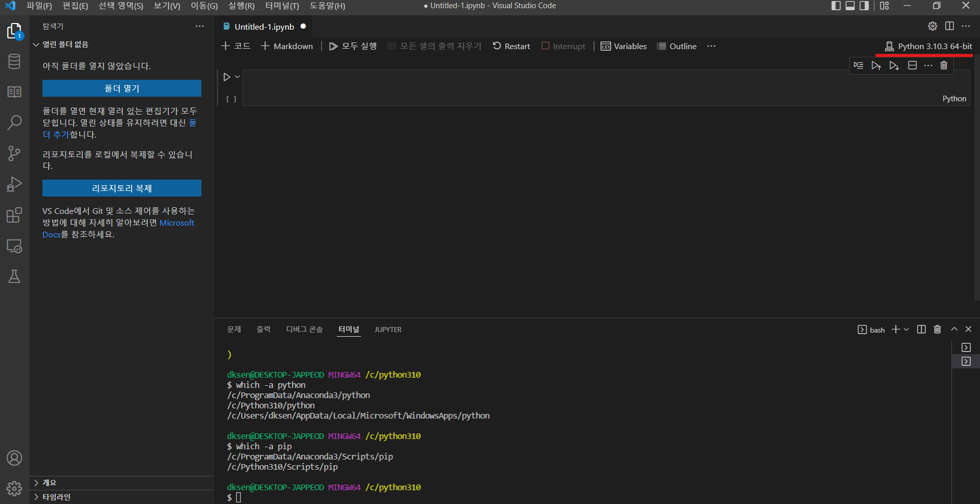Select the Untitled-1.ipynb tab
Viewport: 980px width, 504px height.
pos(264,27)
